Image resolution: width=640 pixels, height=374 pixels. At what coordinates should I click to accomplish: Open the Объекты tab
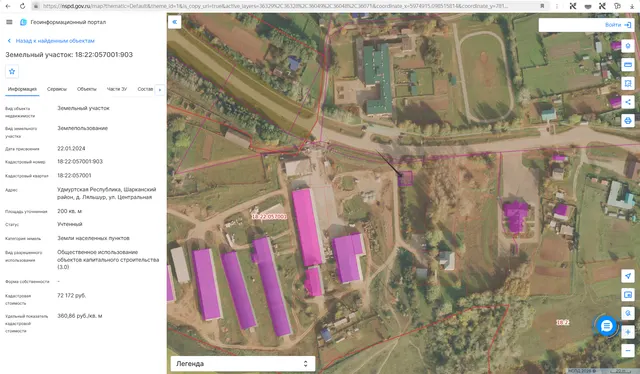pos(87,89)
